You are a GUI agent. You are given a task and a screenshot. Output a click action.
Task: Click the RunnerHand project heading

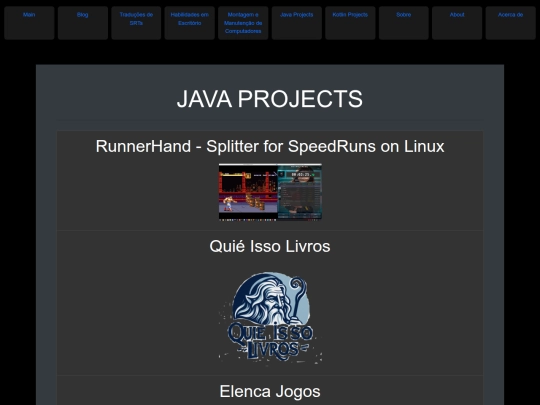point(270,146)
